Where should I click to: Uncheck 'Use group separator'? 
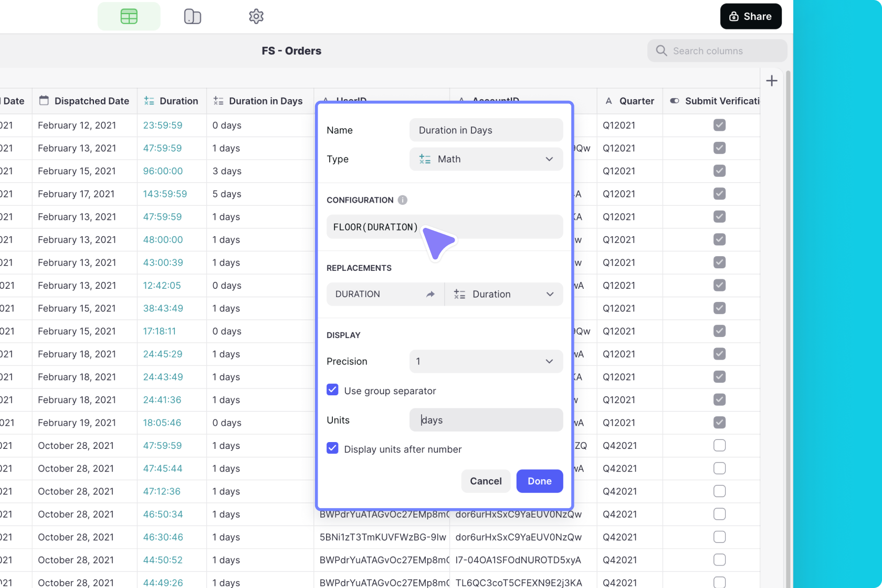(332, 390)
